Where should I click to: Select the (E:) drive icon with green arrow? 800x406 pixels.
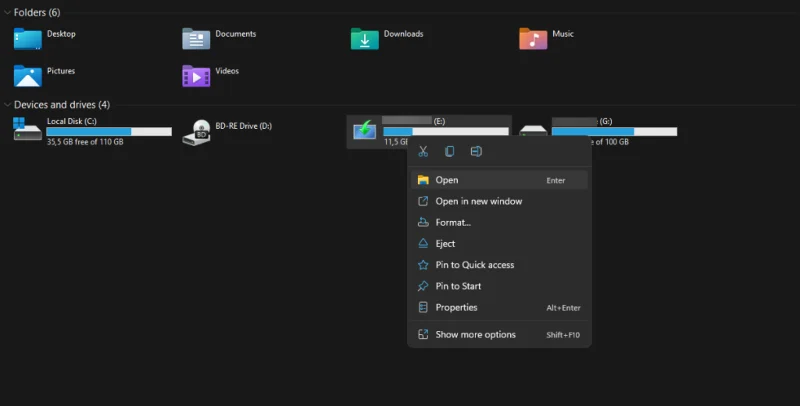coord(365,130)
